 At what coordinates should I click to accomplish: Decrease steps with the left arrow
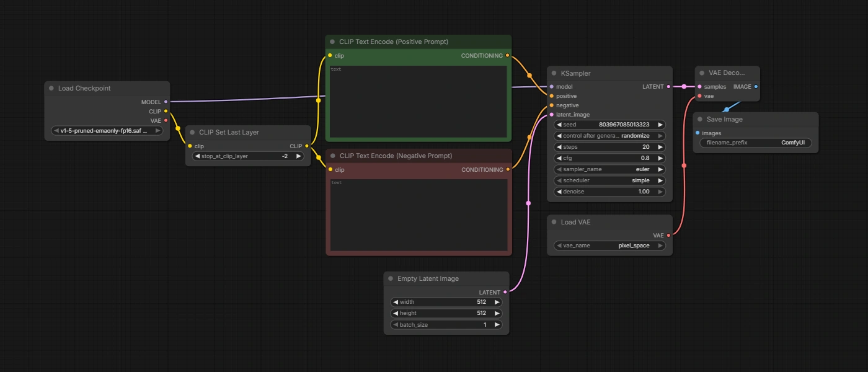click(559, 147)
